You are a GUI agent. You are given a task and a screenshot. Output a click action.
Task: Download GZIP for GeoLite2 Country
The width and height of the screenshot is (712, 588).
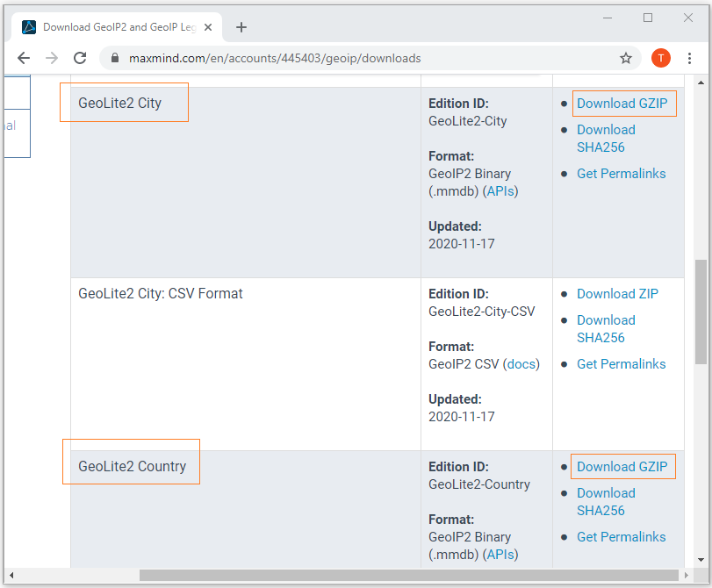[x=622, y=467]
